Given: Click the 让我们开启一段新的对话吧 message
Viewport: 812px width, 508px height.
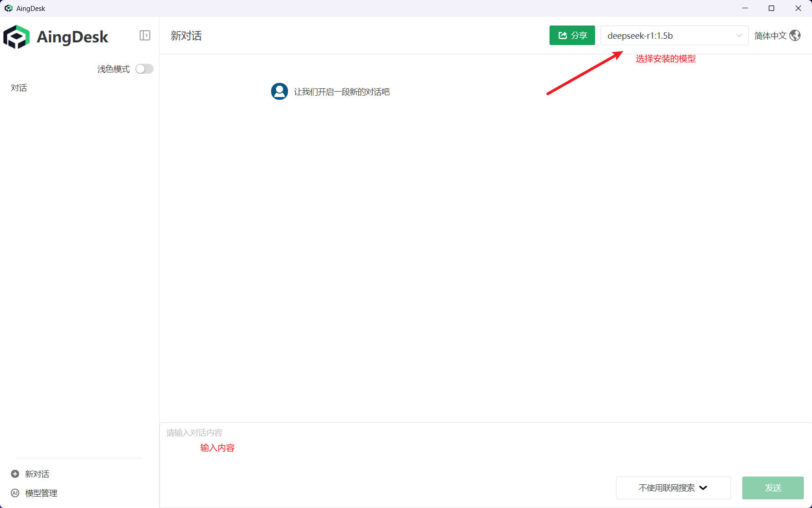Looking at the screenshot, I should pyautogui.click(x=342, y=92).
